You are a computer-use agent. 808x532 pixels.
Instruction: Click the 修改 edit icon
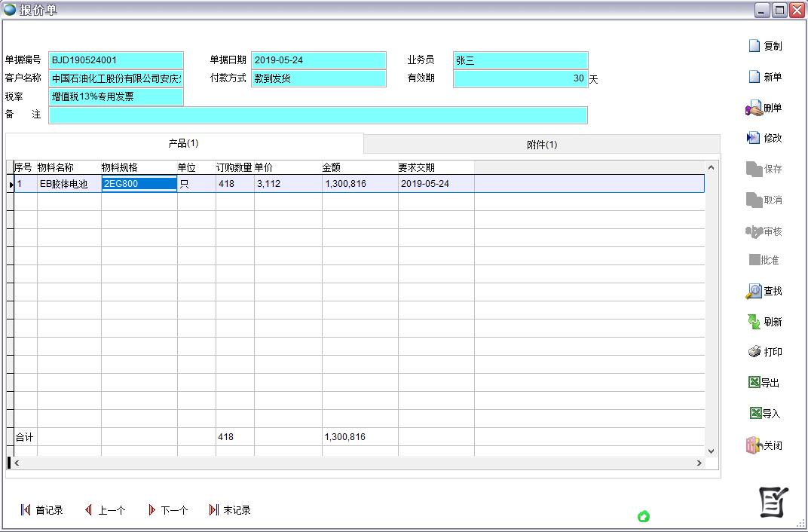click(754, 138)
